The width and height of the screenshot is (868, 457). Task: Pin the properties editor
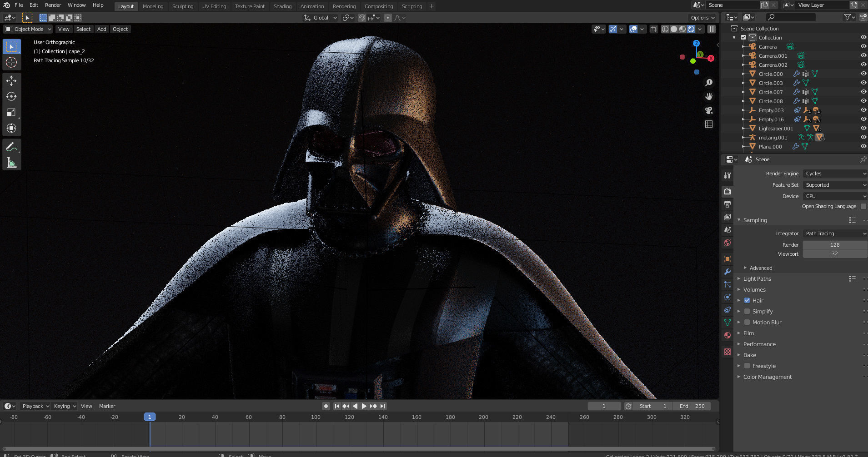(x=863, y=159)
